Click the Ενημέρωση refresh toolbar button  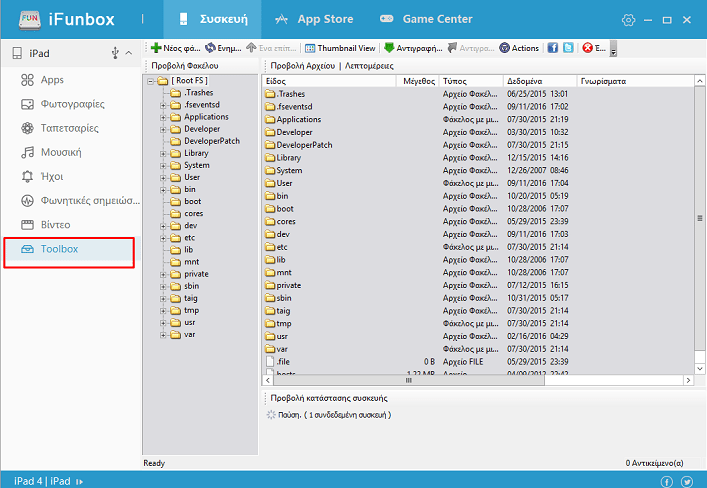223,48
